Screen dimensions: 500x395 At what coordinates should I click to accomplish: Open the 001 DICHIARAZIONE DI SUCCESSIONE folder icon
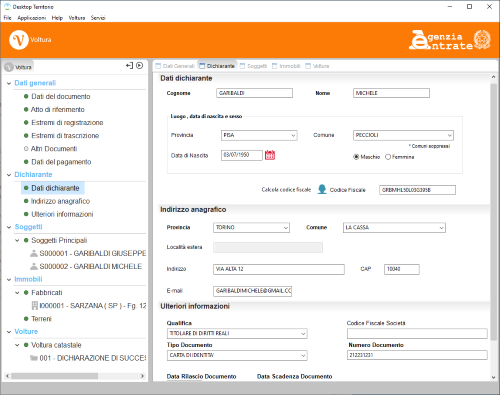[x=34, y=358]
